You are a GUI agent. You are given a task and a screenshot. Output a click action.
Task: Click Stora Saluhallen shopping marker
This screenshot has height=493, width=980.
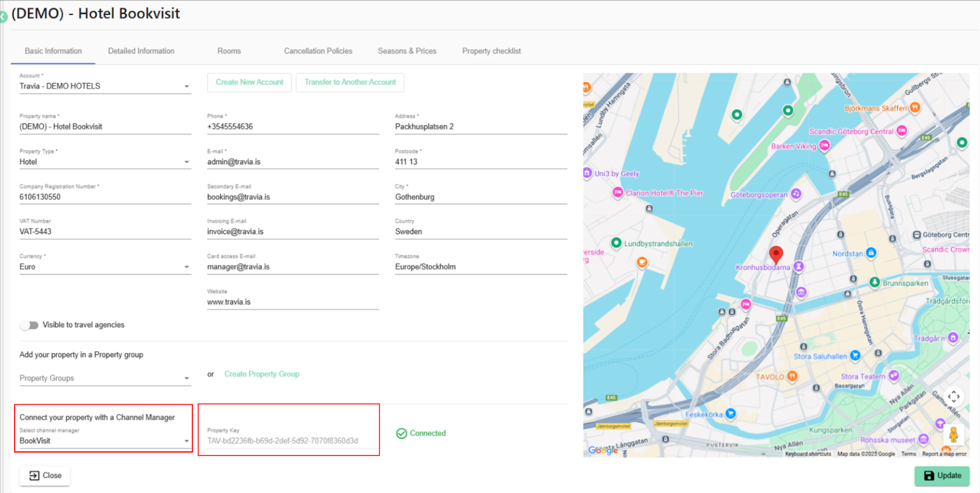pyautogui.click(x=855, y=355)
